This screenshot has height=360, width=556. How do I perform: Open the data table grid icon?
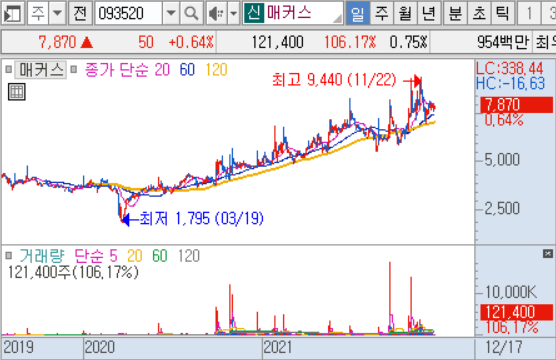click(17, 92)
